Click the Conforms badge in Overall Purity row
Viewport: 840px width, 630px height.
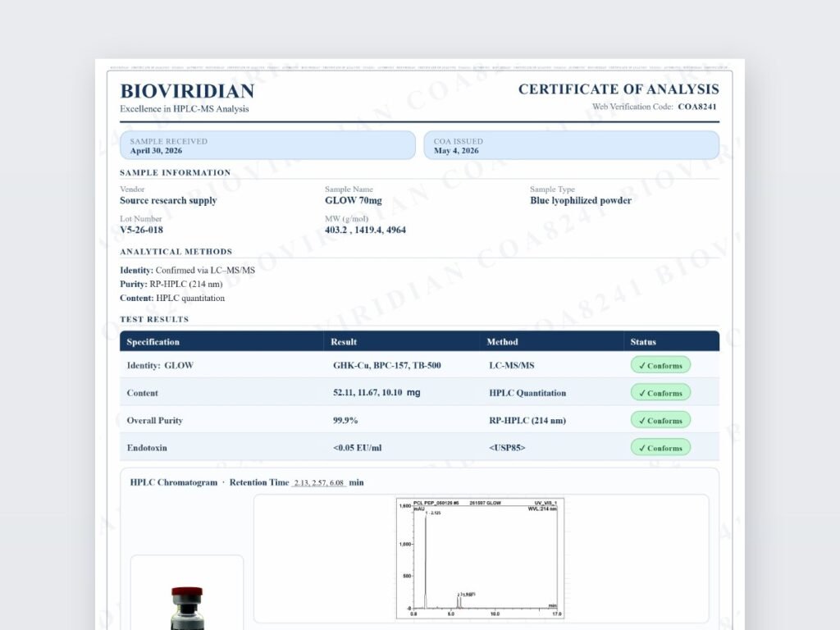click(x=660, y=420)
